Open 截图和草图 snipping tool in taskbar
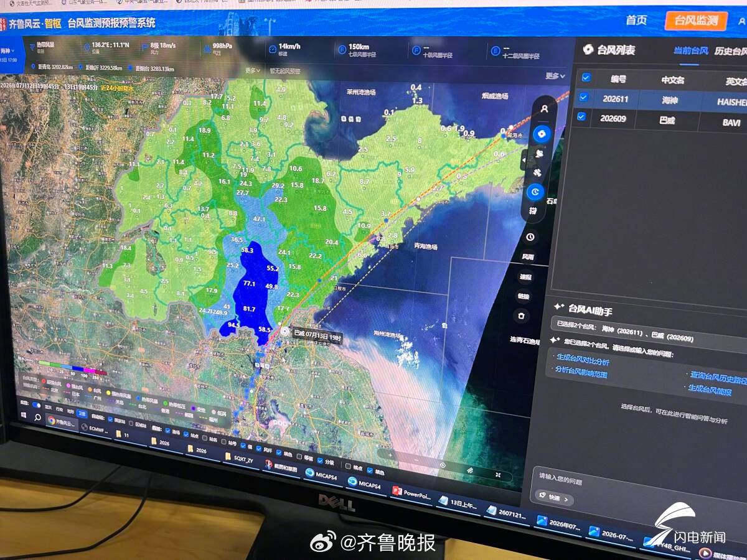 [281, 467]
